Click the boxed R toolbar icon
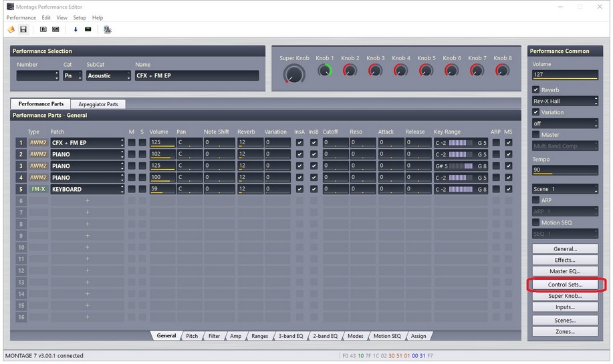613x364 pixels. point(43,29)
